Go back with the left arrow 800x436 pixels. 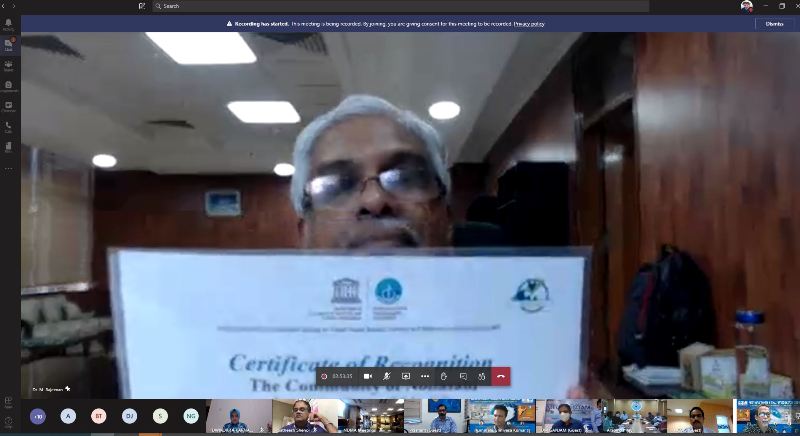point(4,6)
